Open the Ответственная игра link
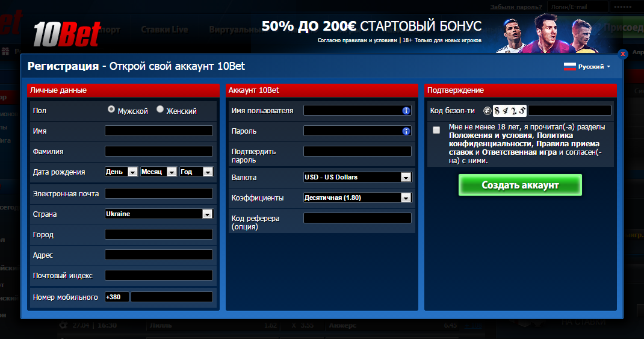Screen dimensions: 644x339 pyautogui.click(x=519, y=152)
